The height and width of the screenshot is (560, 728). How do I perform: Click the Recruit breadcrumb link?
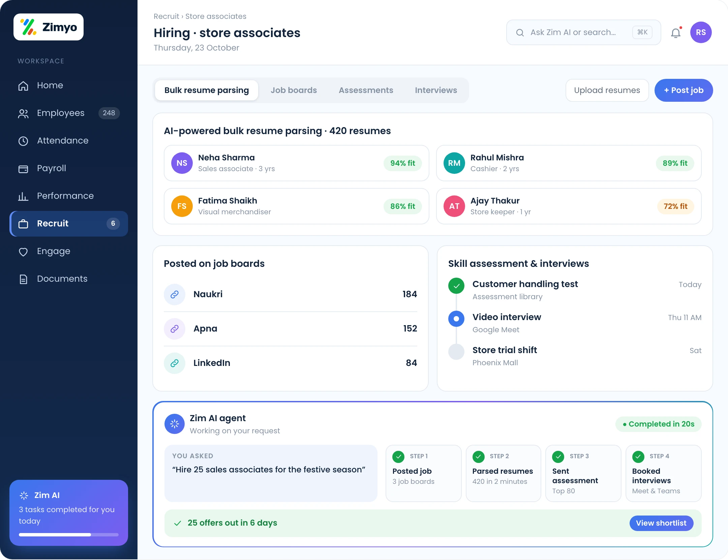click(x=166, y=16)
